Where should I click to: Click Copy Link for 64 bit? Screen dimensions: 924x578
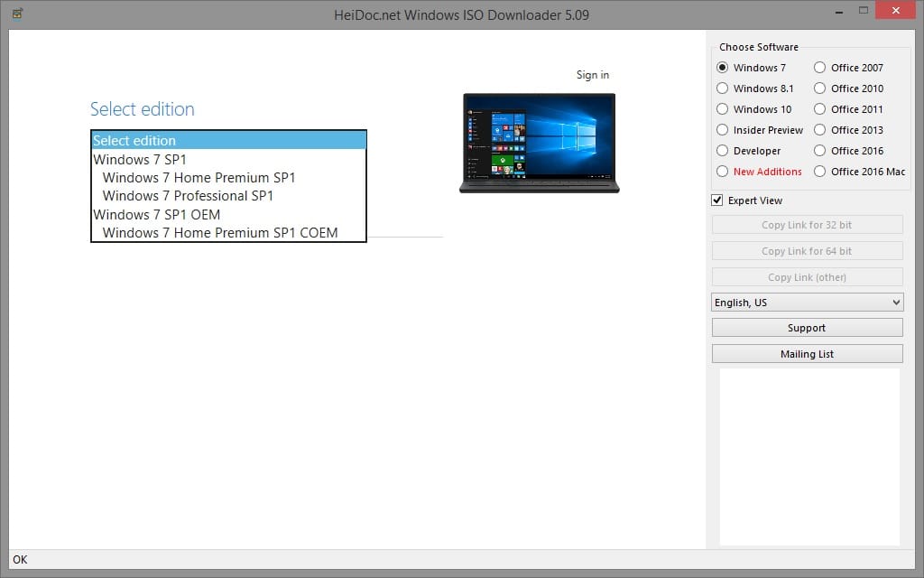click(x=808, y=251)
